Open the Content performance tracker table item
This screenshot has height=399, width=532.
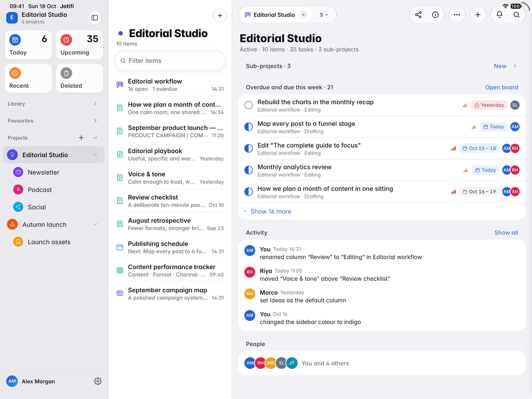click(170, 270)
